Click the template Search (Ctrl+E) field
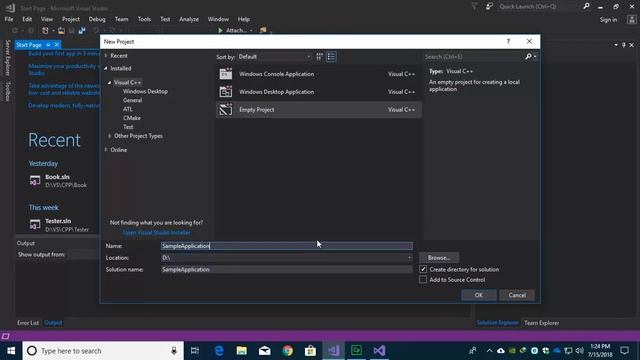 (473, 57)
